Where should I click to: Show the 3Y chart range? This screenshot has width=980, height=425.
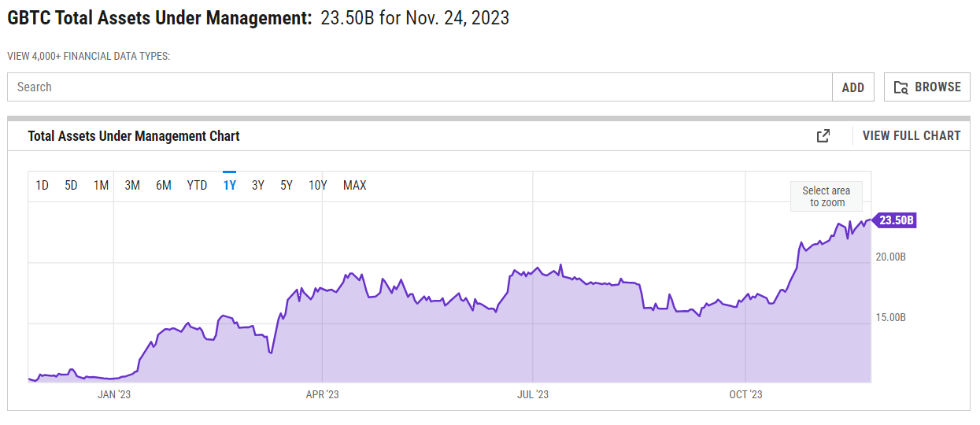(x=258, y=186)
